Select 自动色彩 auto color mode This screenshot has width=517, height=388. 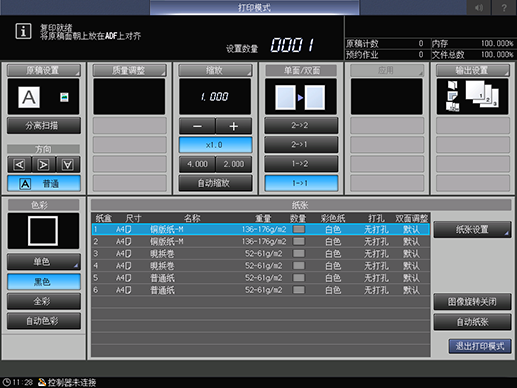[44, 321]
